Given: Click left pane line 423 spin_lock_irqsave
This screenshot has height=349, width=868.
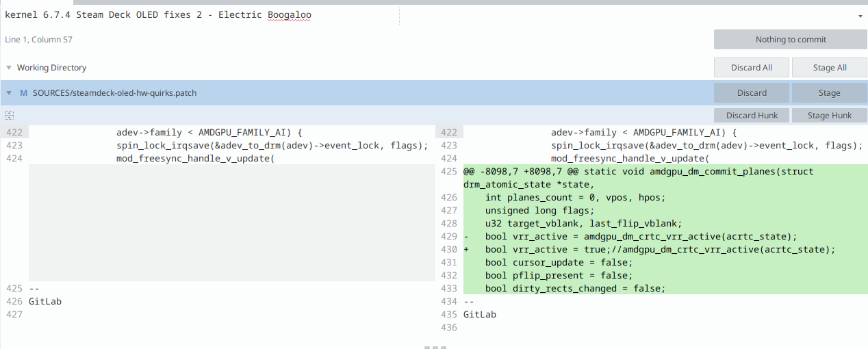Looking at the screenshot, I should [x=272, y=145].
